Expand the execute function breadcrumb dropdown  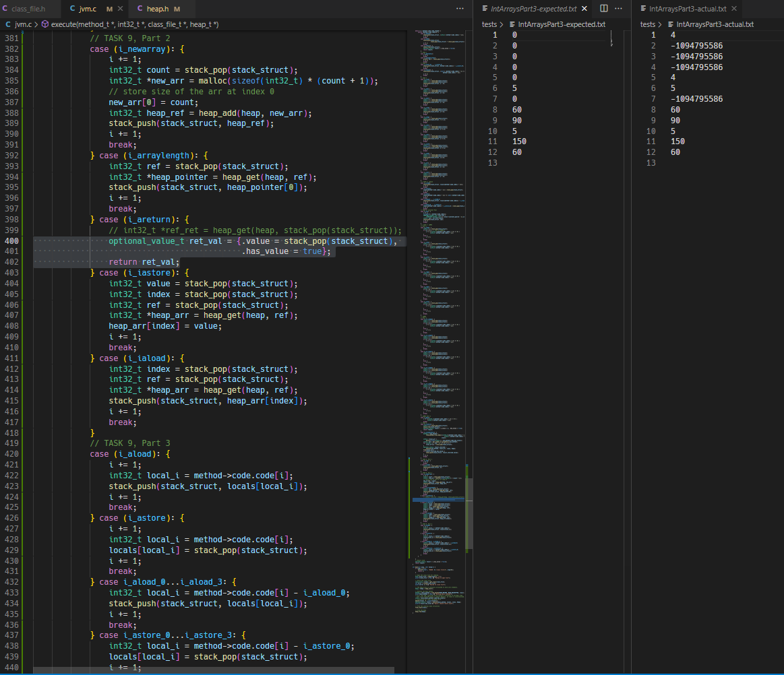click(135, 24)
